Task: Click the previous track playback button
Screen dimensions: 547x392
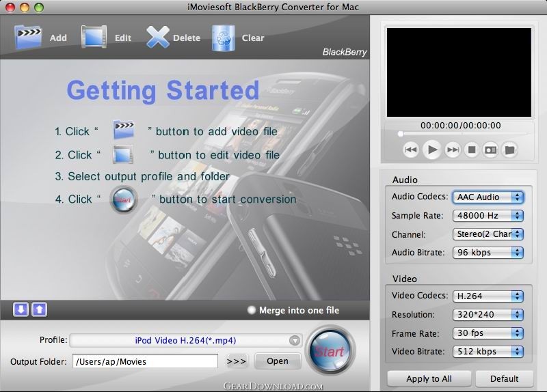Action: coord(411,150)
